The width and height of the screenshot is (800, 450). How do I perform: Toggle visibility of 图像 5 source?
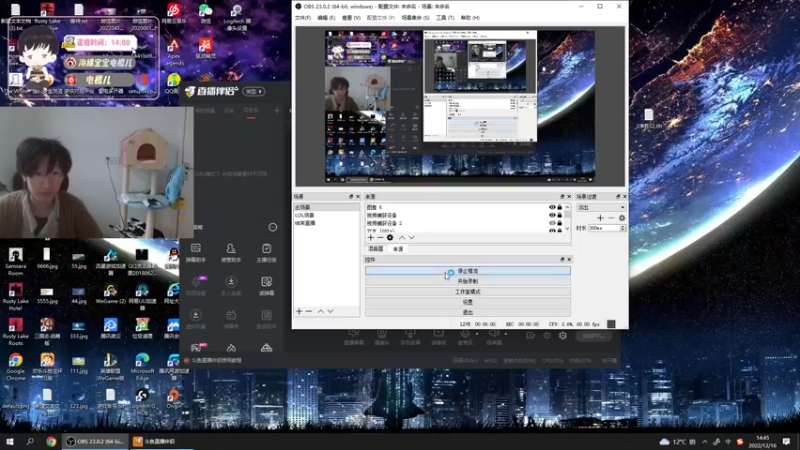point(552,207)
